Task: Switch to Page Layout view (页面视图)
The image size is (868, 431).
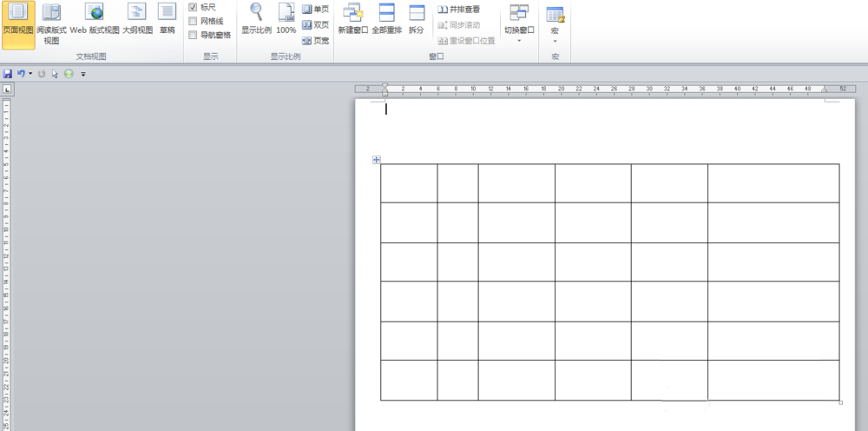Action: pos(18,24)
